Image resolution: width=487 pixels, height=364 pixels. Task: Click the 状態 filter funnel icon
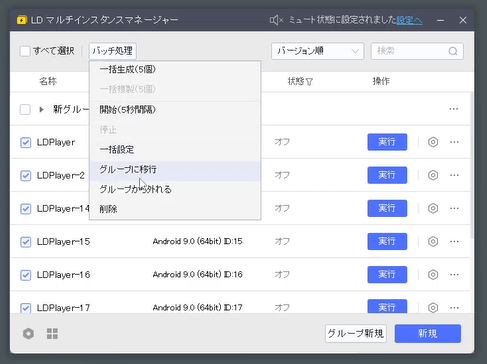[310, 82]
